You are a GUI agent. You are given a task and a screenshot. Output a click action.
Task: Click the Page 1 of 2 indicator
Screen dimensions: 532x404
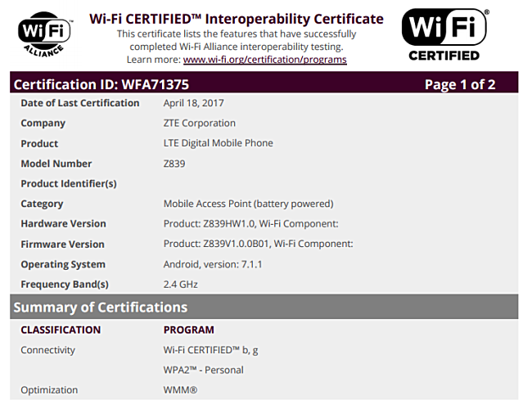(459, 84)
